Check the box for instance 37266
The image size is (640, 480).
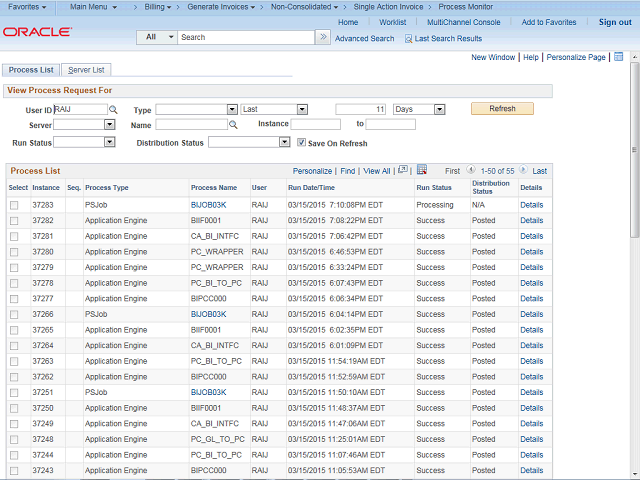[14, 314]
